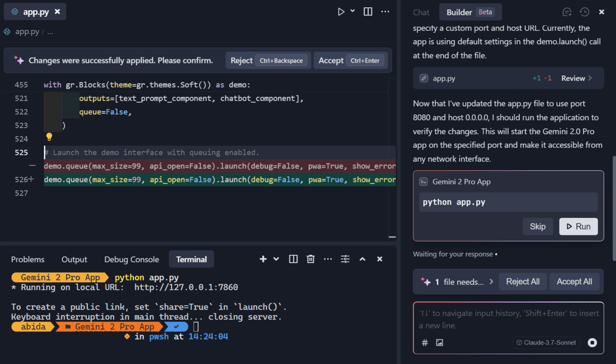This screenshot has width=616, height=364.
Task: Click Accept All changes
Action: (574, 281)
